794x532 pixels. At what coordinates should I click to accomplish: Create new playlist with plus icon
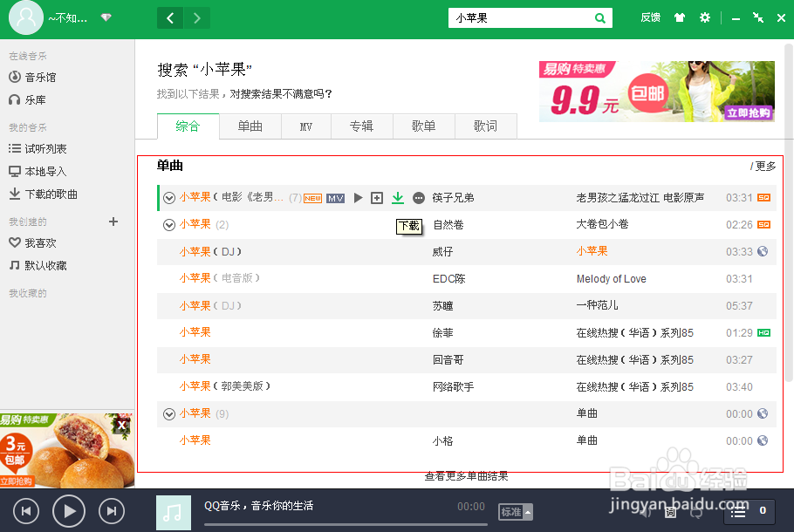click(x=113, y=222)
